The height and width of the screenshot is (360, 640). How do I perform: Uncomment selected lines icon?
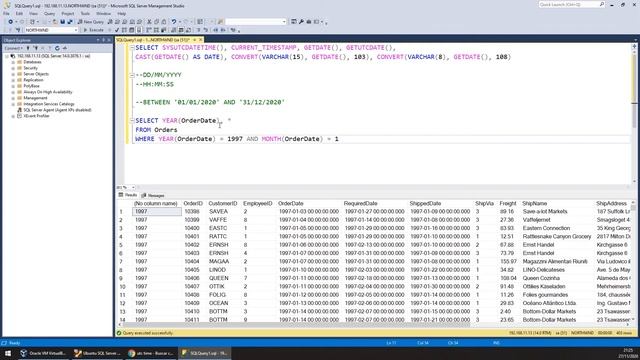point(205,30)
